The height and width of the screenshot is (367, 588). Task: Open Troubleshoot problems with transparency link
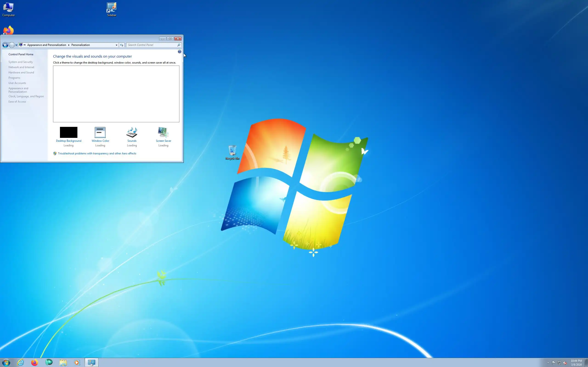point(97,153)
